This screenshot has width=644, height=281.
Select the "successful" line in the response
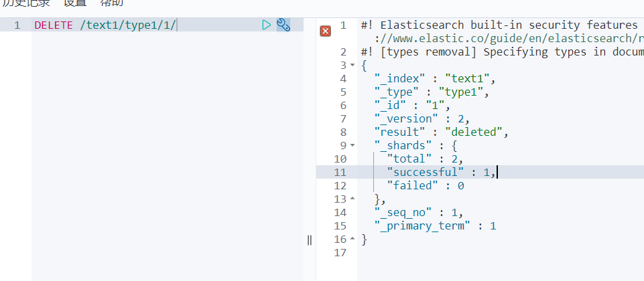[429, 173]
